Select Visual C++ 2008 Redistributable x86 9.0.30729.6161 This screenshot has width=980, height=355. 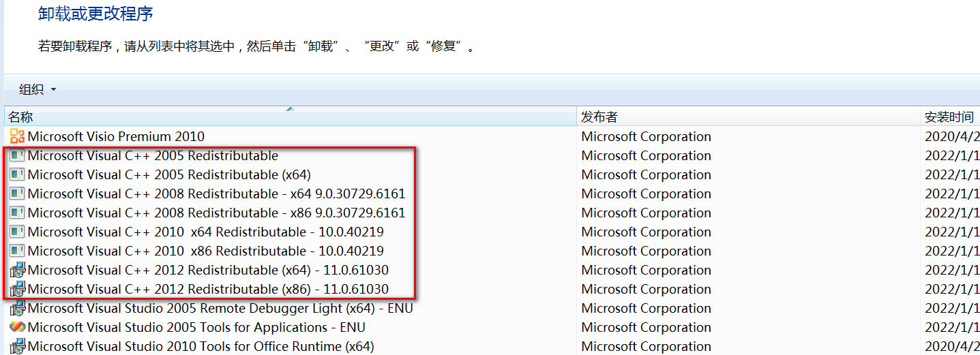click(216, 213)
